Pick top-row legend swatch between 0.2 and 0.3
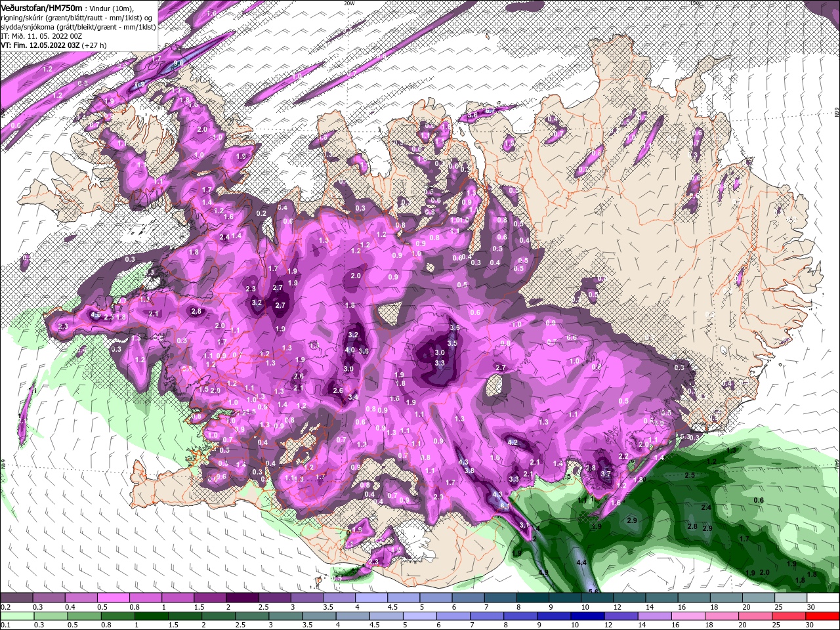The image size is (840, 630). pos(16,597)
